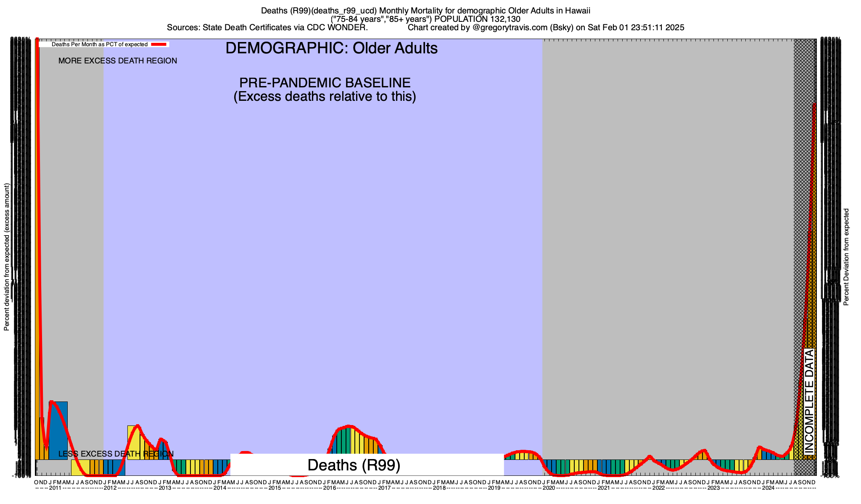Click the Deaths (R99) label in the white box

pyautogui.click(x=354, y=465)
